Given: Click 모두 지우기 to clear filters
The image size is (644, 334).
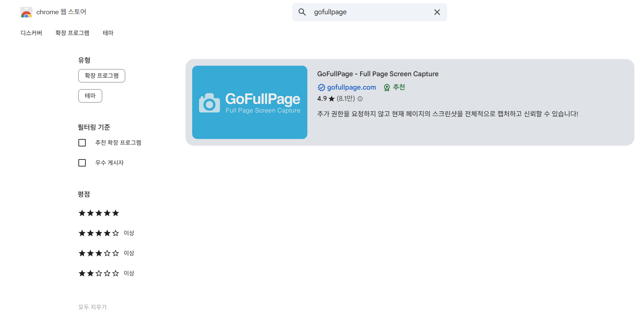Looking at the screenshot, I should [93, 307].
